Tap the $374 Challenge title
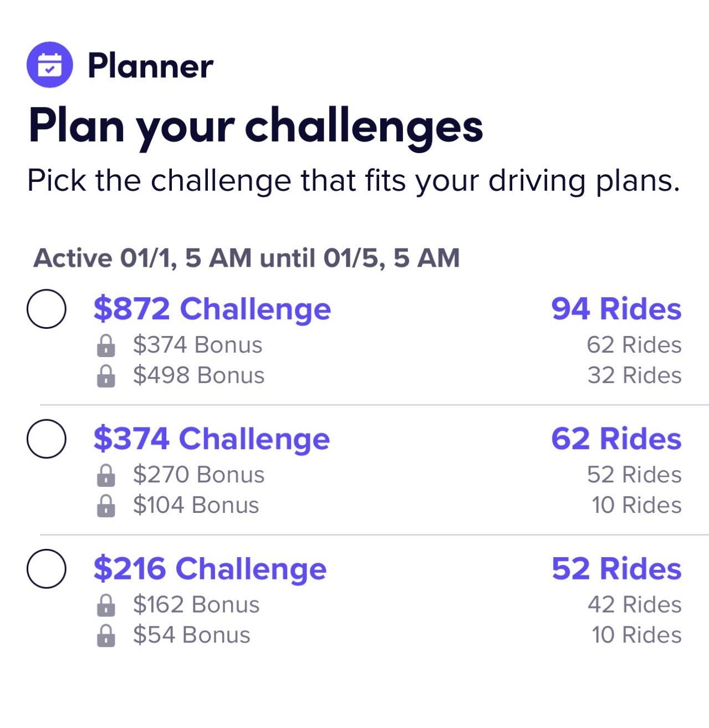This screenshot has width=709, height=728. [x=211, y=439]
